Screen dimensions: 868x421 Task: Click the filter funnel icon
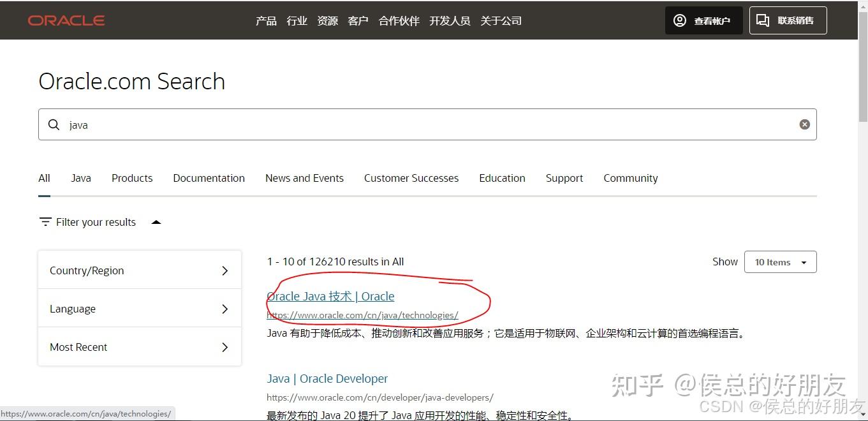(x=45, y=221)
